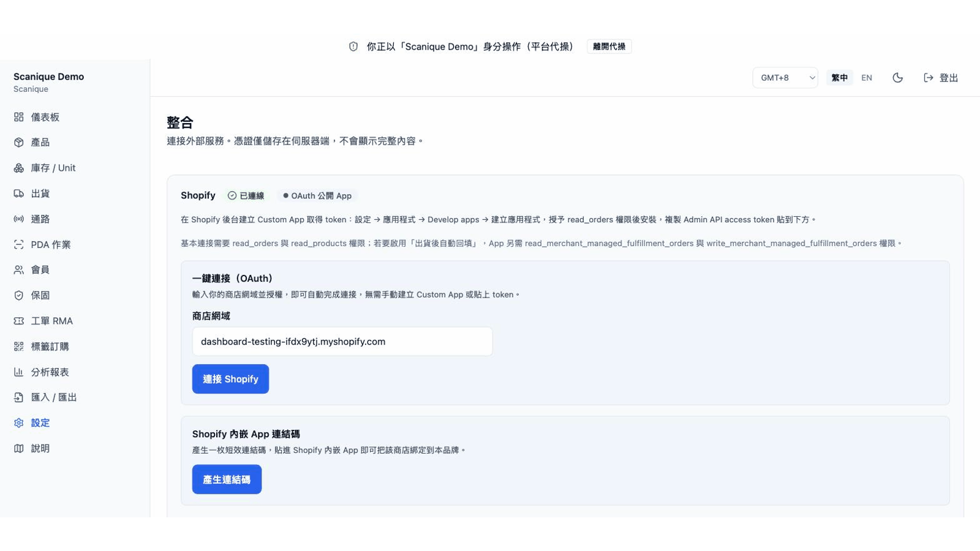The image size is (980, 551).
Task: Click the checkmark icon next to 已連線
Action: pos(232,196)
